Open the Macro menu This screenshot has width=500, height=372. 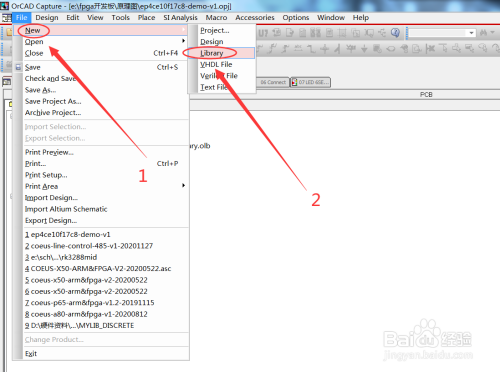tap(216, 17)
